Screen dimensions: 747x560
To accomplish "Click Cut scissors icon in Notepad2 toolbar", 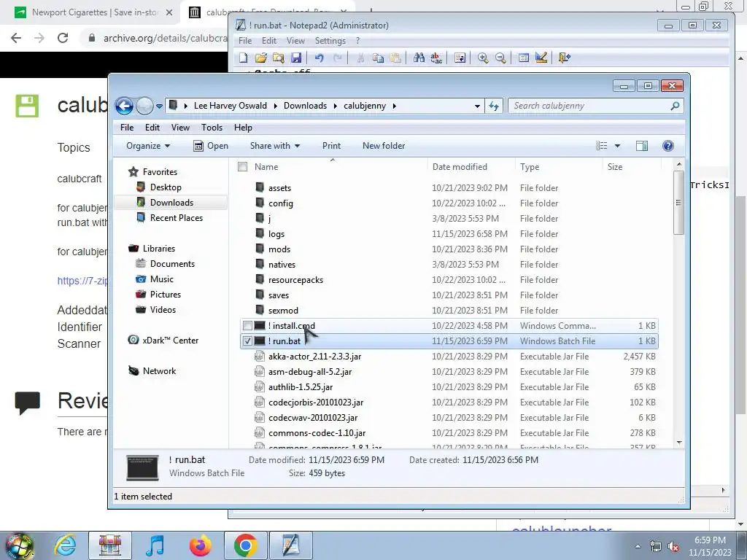I will click(x=360, y=58).
